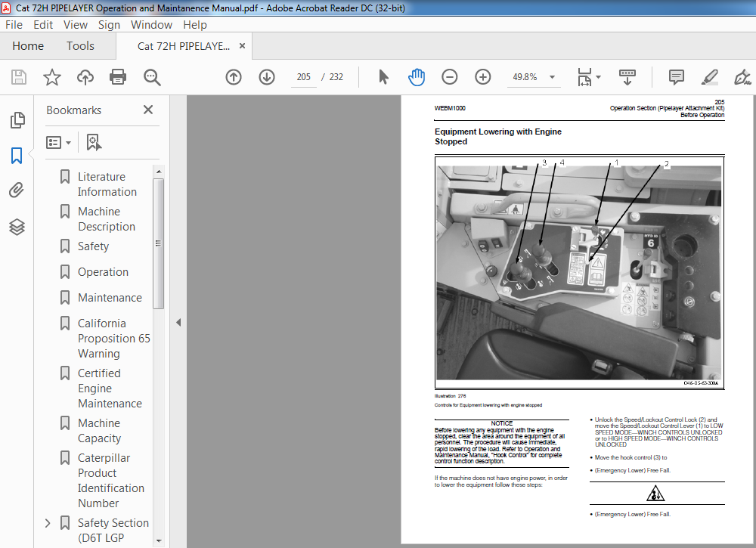This screenshot has width=756, height=548.
Task: Toggle the Bookmarks panel icon
Action: pyautogui.click(x=17, y=156)
